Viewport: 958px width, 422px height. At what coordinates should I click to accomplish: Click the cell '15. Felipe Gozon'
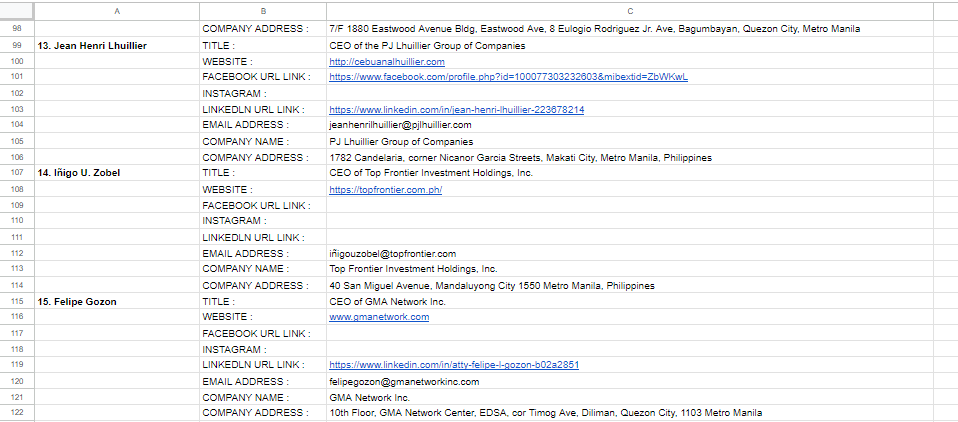point(117,302)
